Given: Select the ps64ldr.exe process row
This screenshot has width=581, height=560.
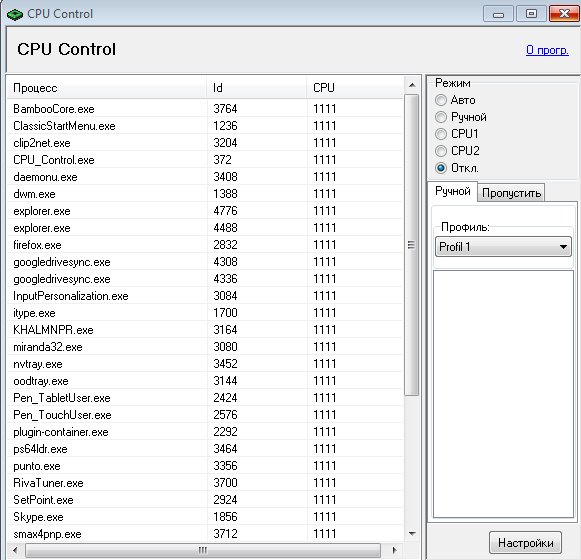Looking at the screenshot, I should tap(205, 449).
